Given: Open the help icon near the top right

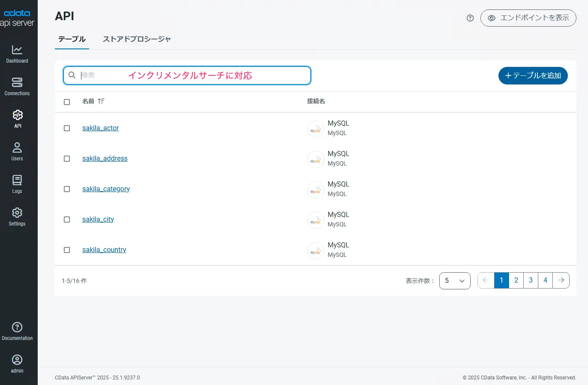Looking at the screenshot, I should tap(470, 18).
